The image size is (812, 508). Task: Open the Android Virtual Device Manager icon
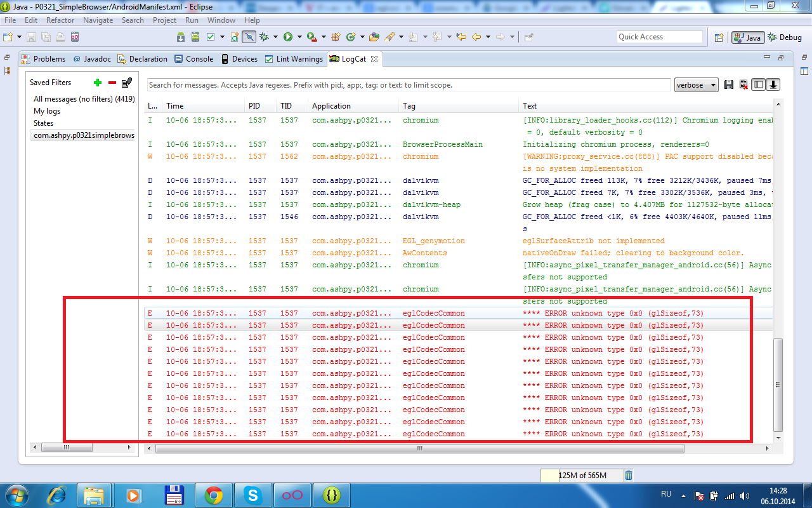pos(195,37)
